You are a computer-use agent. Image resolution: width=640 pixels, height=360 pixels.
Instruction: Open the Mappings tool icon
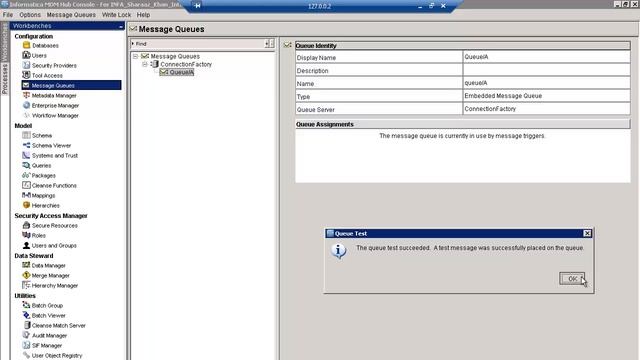(x=27, y=195)
